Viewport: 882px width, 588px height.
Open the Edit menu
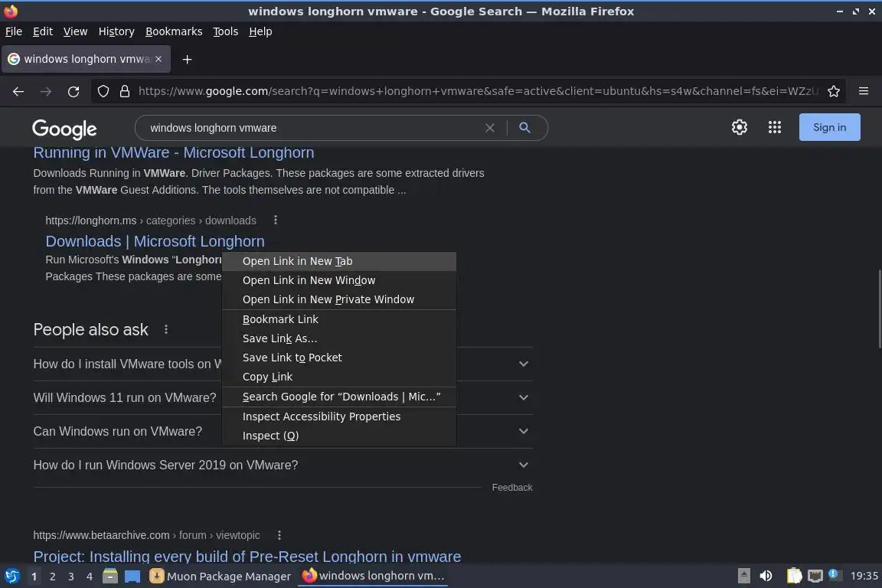(43, 31)
